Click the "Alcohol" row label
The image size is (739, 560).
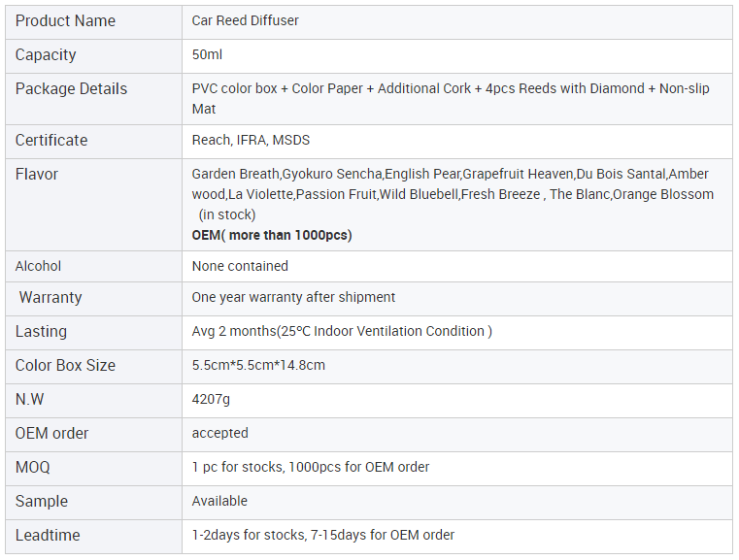coord(38,266)
